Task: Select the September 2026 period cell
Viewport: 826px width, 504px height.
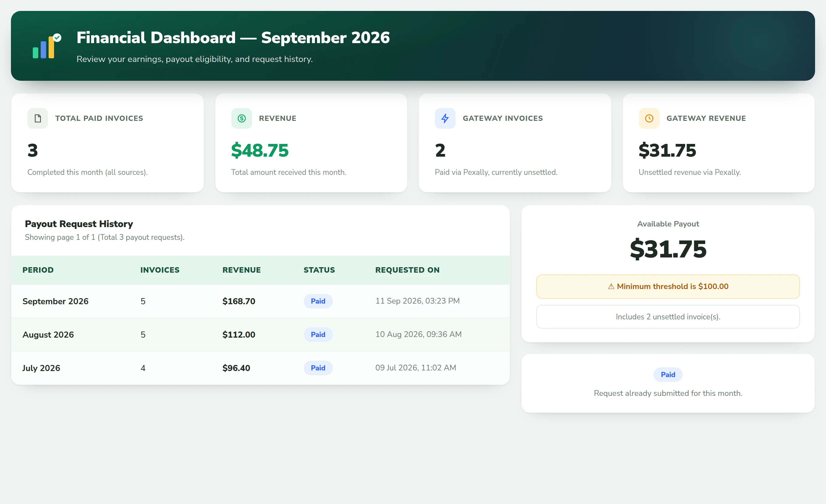Action: 55,301
